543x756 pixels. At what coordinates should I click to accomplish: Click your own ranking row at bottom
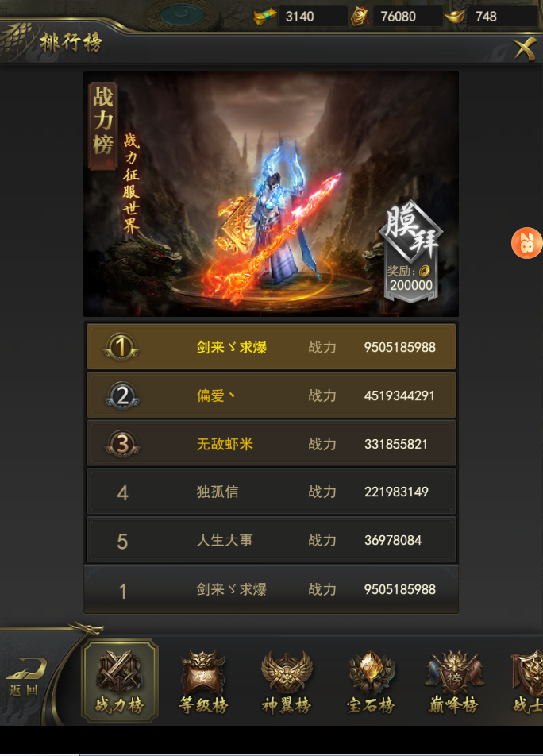tap(271, 589)
